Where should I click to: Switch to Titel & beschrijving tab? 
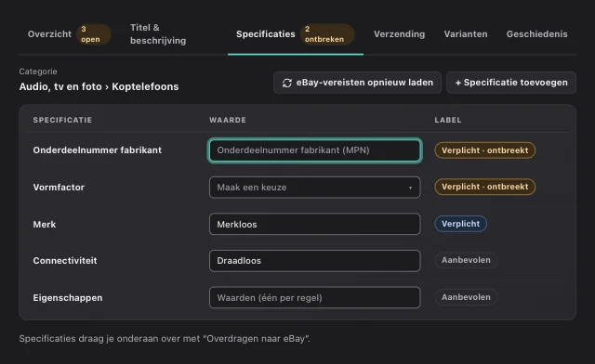(x=158, y=34)
